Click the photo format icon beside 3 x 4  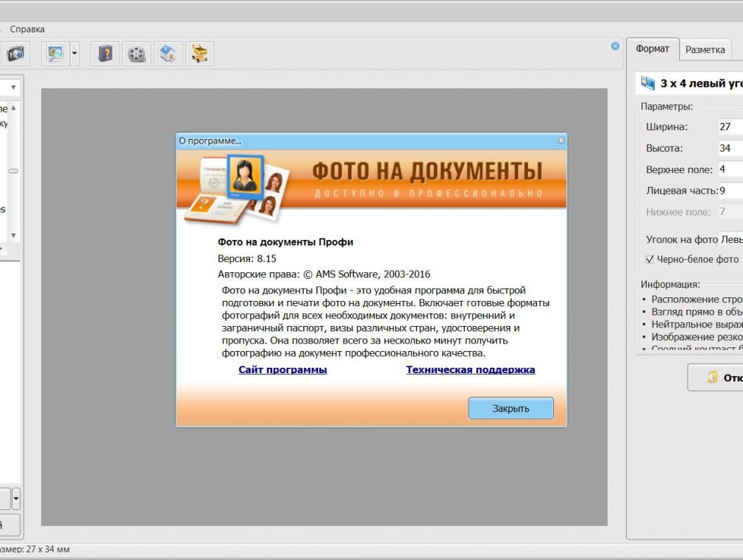click(x=648, y=83)
